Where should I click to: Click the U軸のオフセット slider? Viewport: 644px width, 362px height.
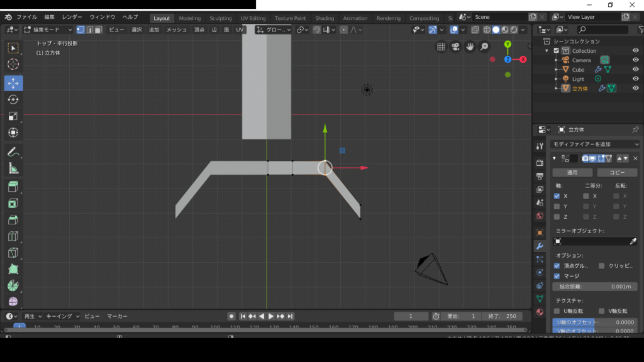point(595,322)
